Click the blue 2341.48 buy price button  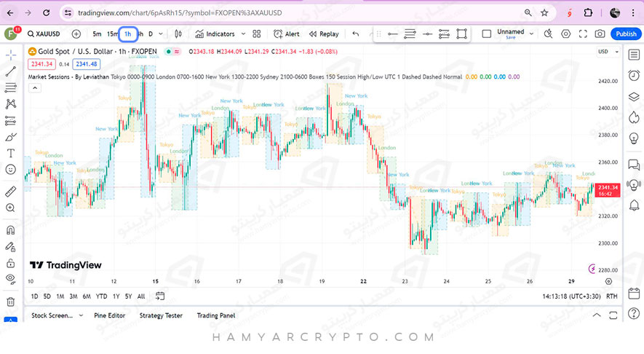(x=87, y=64)
